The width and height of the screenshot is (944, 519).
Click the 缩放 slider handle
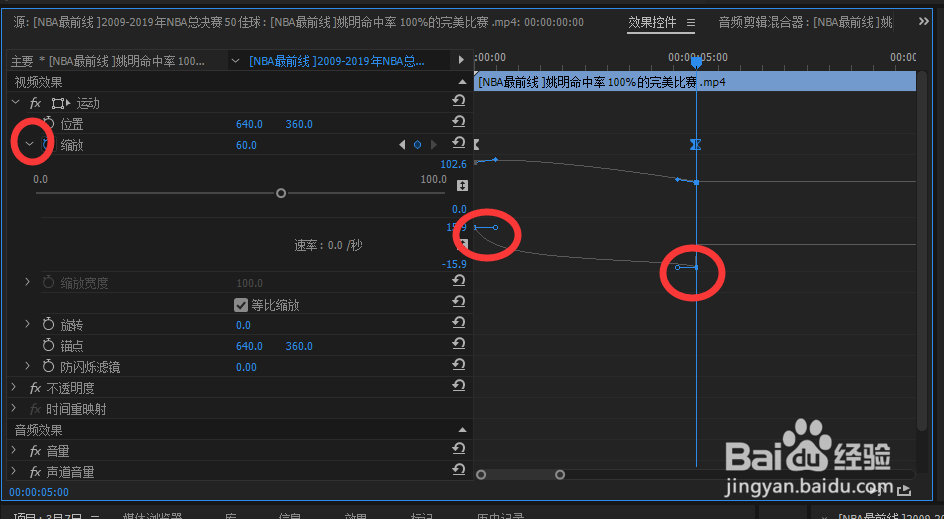point(281,193)
